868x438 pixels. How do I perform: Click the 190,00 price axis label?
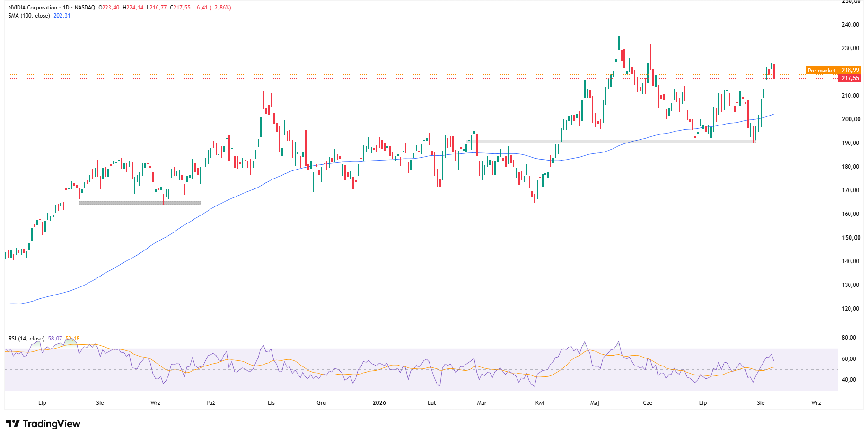tap(850, 143)
